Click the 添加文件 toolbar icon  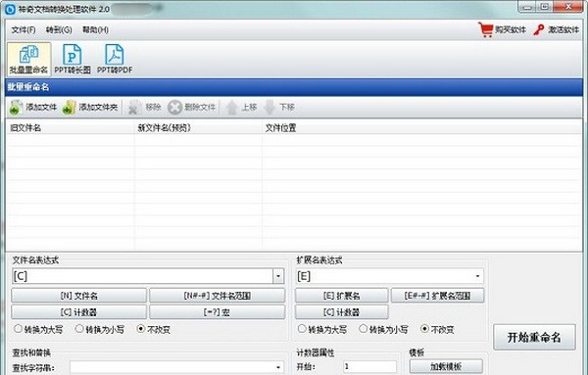point(16,108)
